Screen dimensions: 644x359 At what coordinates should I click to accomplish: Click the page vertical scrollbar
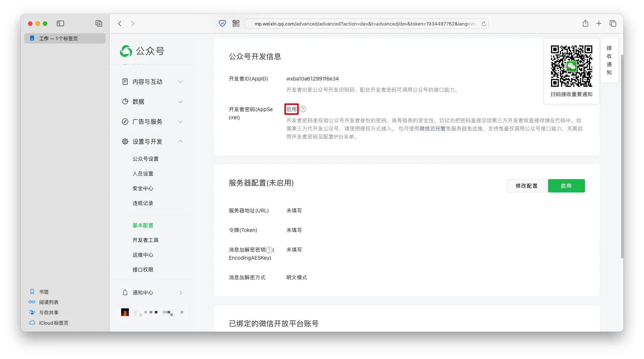622,155
